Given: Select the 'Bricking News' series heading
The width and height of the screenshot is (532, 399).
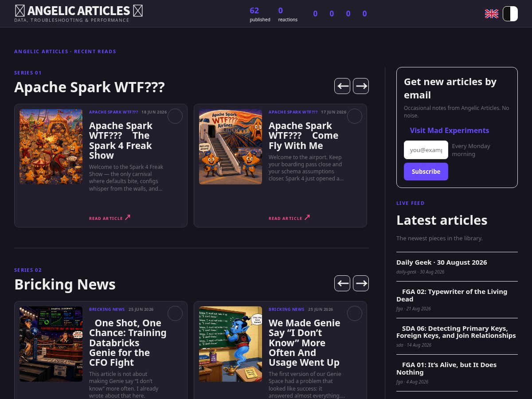Looking at the screenshot, I should point(65,284).
